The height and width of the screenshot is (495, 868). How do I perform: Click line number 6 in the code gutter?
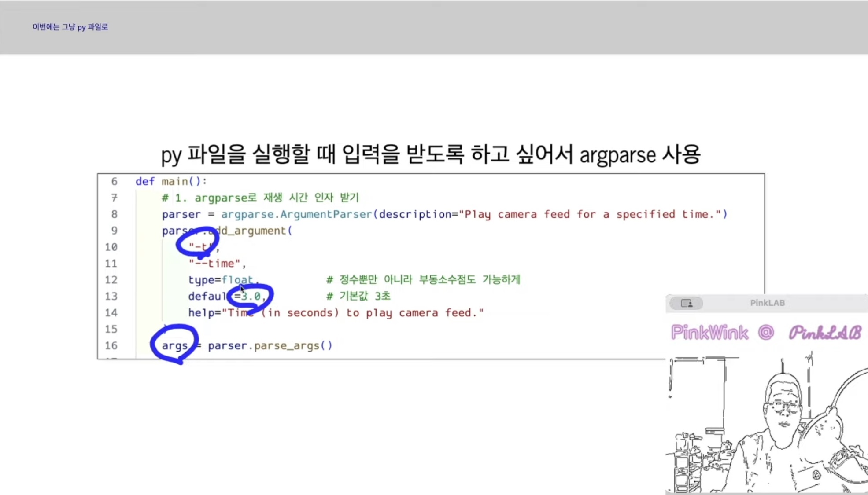pos(114,181)
